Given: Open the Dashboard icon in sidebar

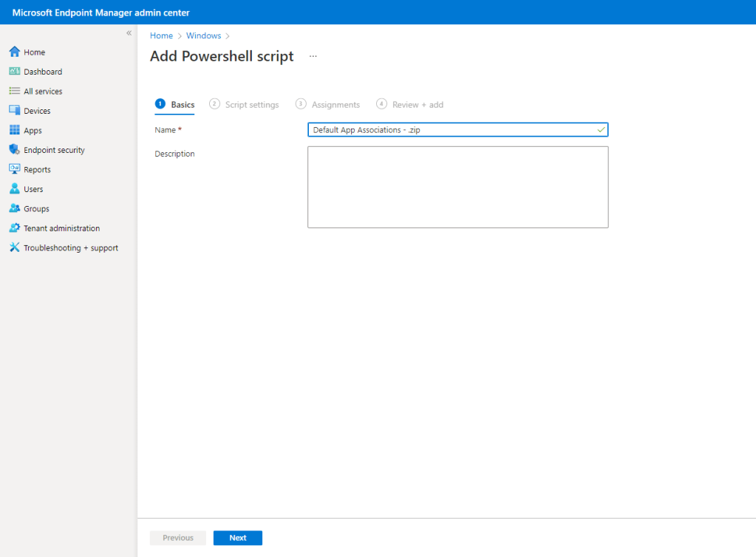Looking at the screenshot, I should [14, 72].
